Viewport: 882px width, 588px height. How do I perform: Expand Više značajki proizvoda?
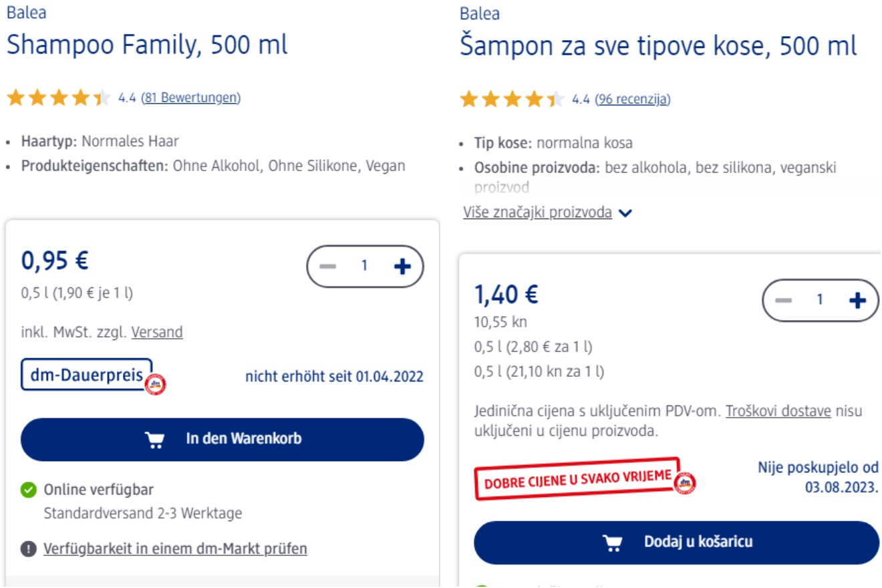tap(537, 212)
